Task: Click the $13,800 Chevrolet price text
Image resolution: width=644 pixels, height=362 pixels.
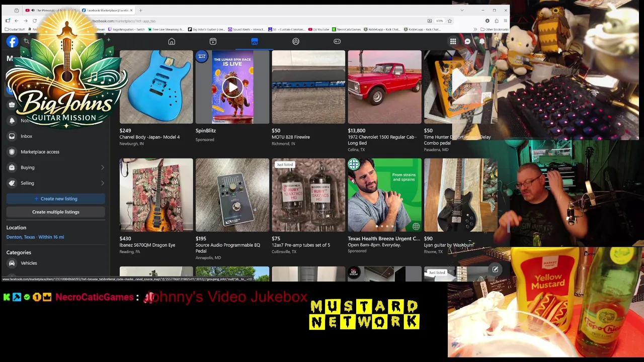Action: [357, 131]
